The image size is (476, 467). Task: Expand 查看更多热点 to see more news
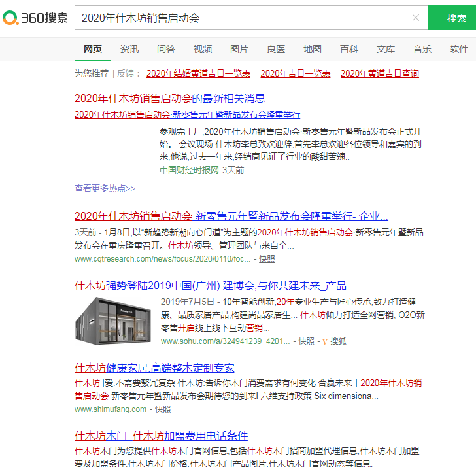pos(105,188)
